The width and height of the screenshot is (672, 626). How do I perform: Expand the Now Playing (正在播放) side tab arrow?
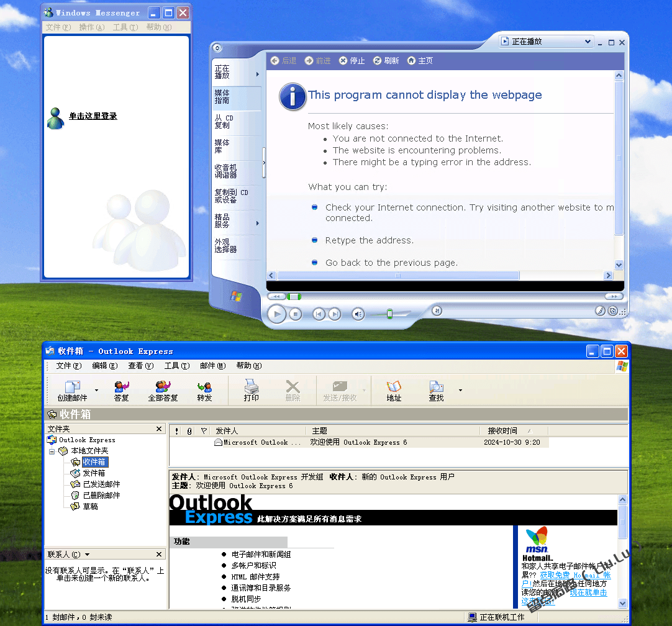(258, 74)
